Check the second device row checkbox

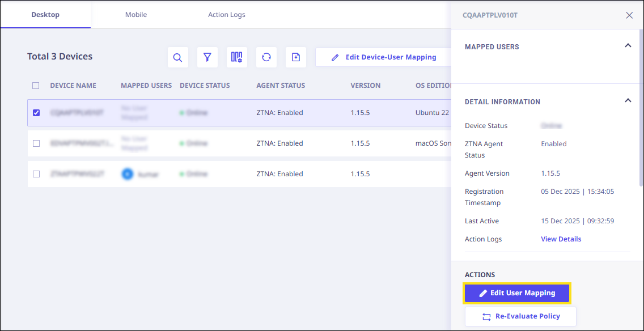36,143
